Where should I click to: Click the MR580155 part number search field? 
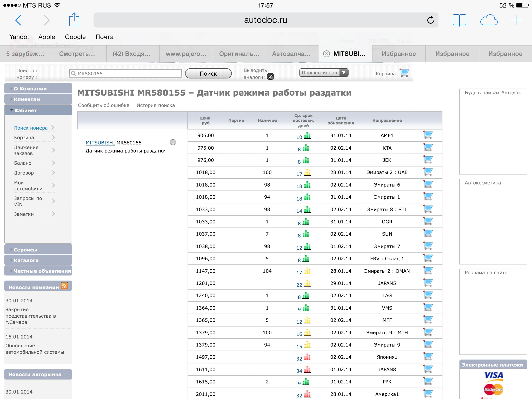coord(125,74)
